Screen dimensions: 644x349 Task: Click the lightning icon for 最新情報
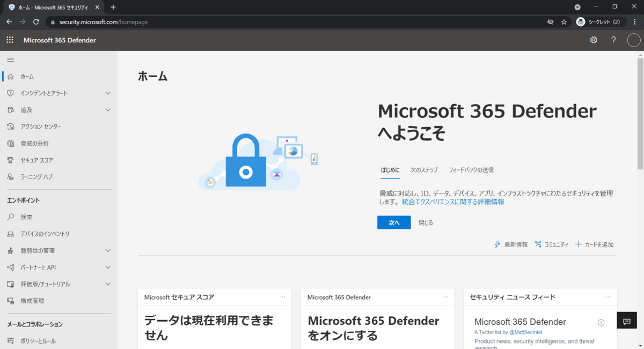coord(497,244)
